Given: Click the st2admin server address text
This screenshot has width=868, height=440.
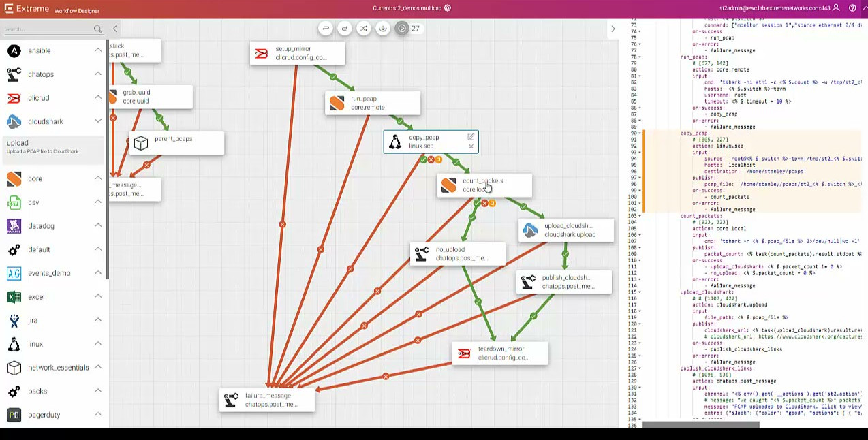Looking at the screenshot, I should point(775,8).
